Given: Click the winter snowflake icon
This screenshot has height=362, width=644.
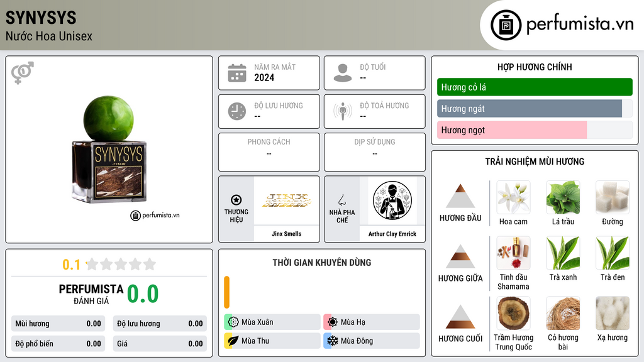Looking at the screenshot, I should [333, 341].
